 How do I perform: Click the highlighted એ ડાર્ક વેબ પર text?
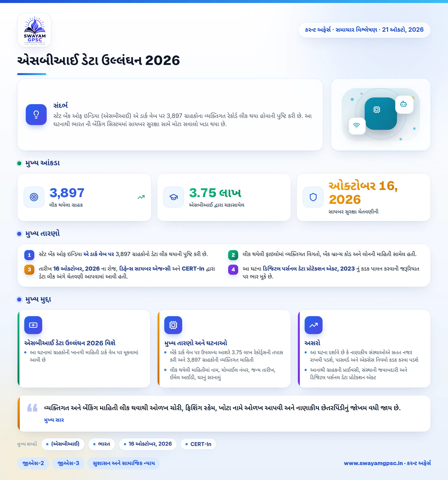coord(99,254)
